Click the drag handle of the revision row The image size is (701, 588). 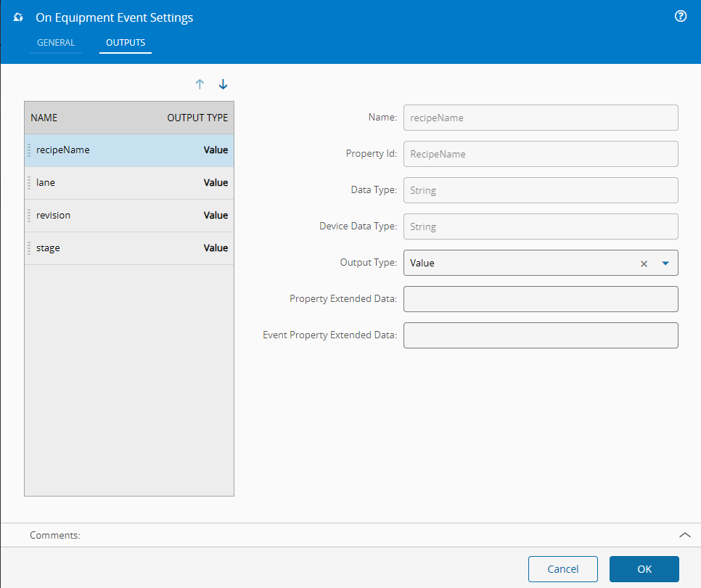coord(29,216)
